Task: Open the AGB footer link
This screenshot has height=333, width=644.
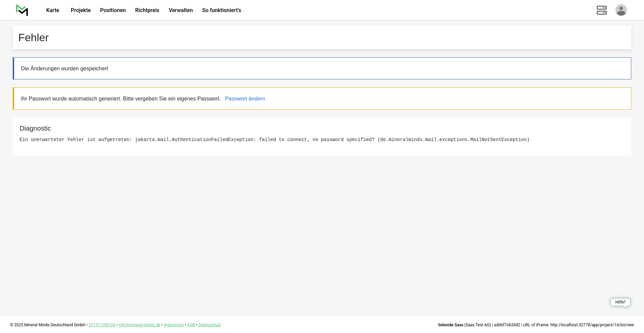Action: tap(191, 325)
